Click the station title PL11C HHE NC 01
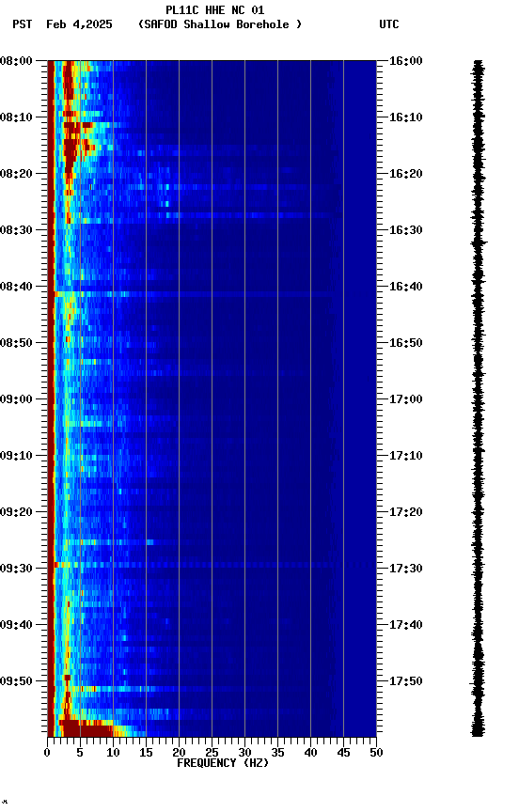 [215, 9]
